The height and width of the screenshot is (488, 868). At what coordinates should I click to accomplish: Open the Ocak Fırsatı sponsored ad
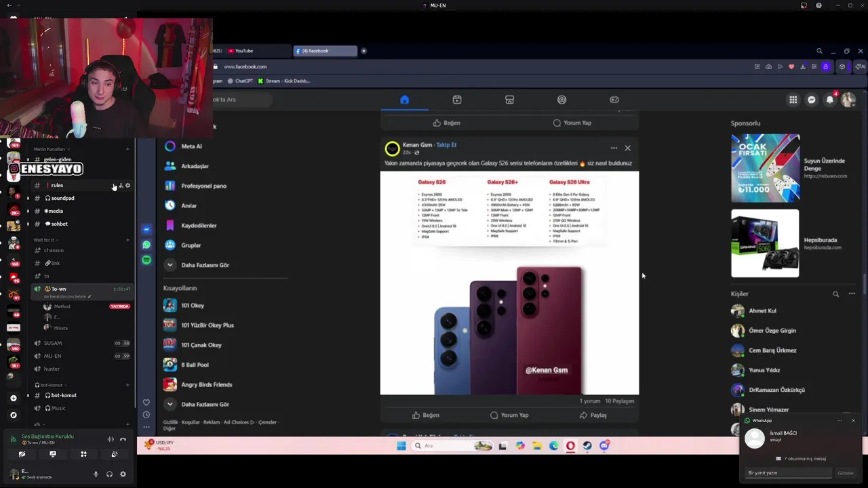pos(765,168)
